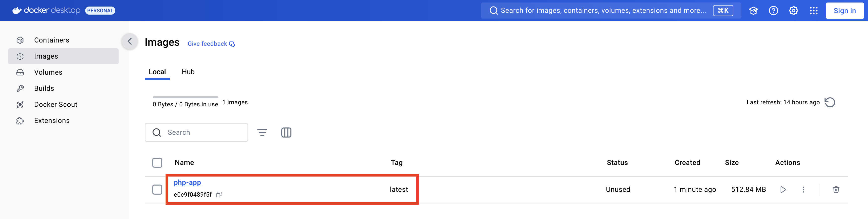The height and width of the screenshot is (219, 868).
Task: Open the filter options for images
Action: click(x=262, y=133)
